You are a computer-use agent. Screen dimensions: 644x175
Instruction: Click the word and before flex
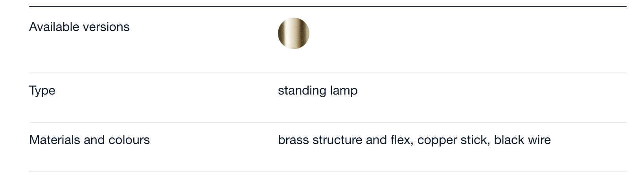click(x=376, y=140)
